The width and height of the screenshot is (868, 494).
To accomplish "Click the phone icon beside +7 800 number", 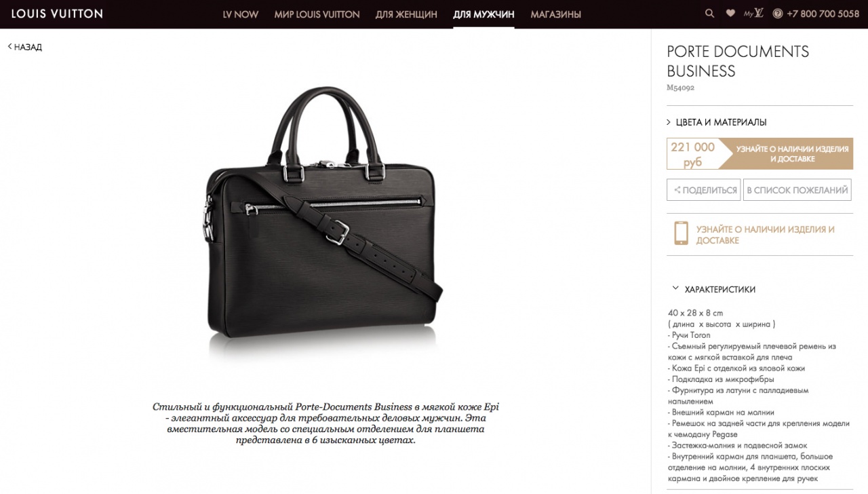I will coord(777,14).
